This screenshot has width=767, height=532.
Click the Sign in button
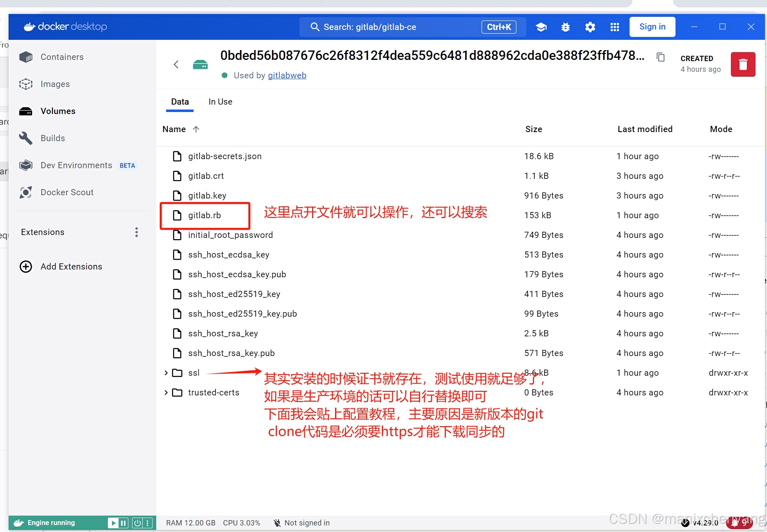[x=652, y=27]
